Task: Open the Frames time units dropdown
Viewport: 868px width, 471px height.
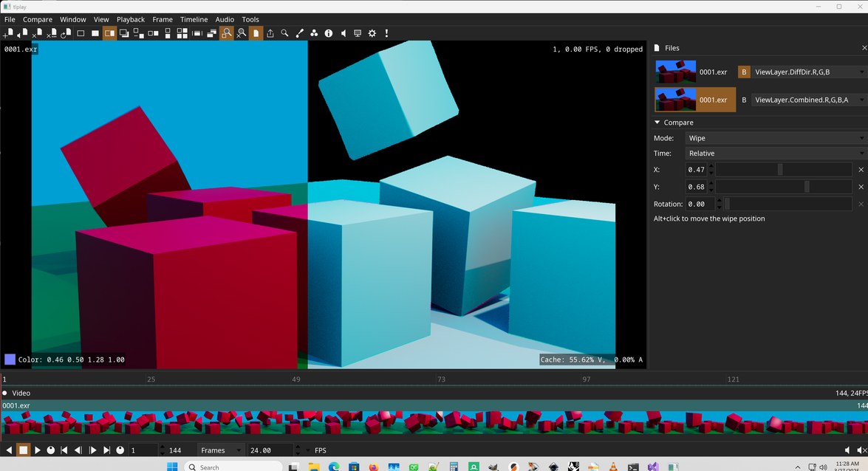Action: pyautogui.click(x=220, y=450)
